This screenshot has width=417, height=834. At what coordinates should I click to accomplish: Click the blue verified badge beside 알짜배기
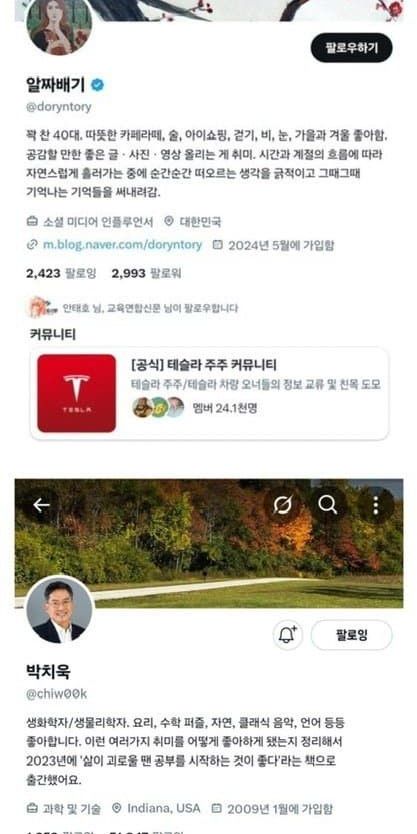pos(97,85)
